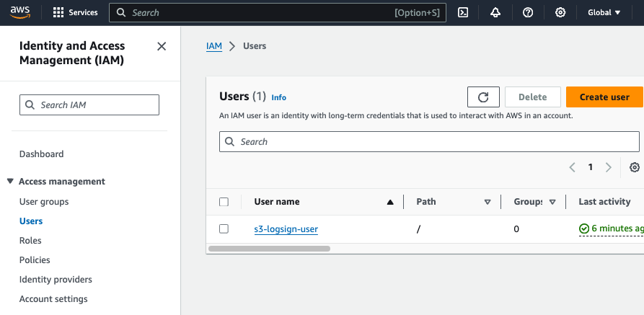Open Dashboard in the sidebar
The image size is (644, 315).
pyautogui.click(x=42, y=154)
